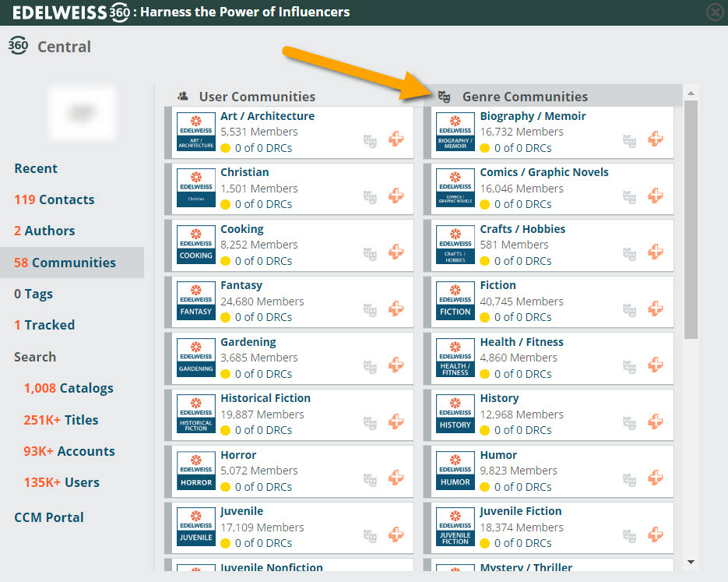Open the Health / Fitness community title
Image resolution: width=728 pixels, height=582 pixels.
522,342
